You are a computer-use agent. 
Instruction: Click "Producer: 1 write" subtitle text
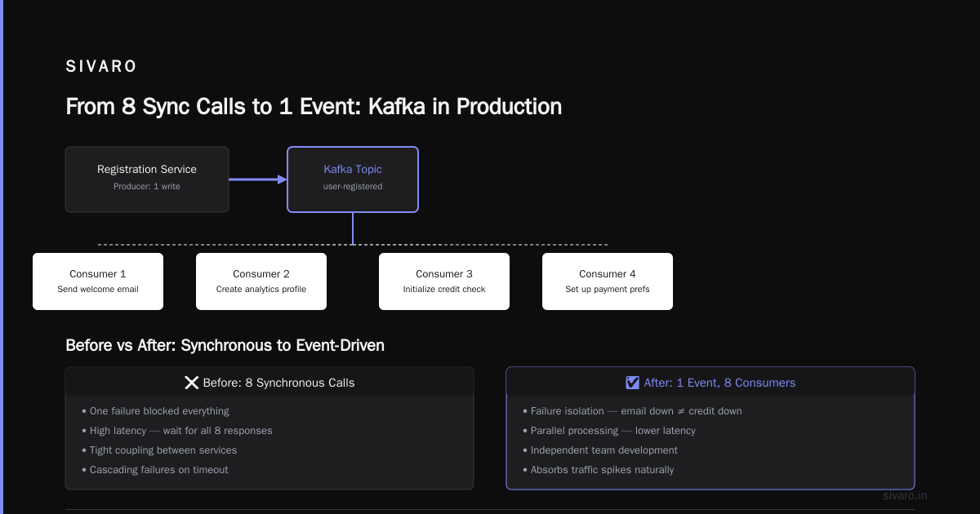coord(147,187)
